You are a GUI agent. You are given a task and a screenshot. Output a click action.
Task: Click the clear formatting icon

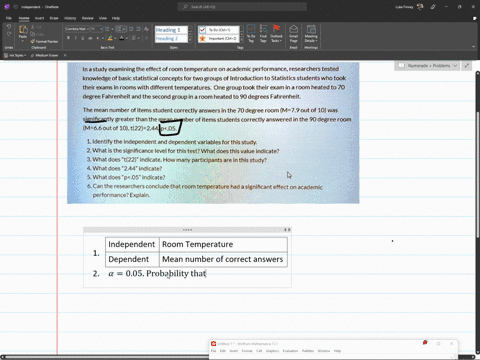click(x=146, y=29)
